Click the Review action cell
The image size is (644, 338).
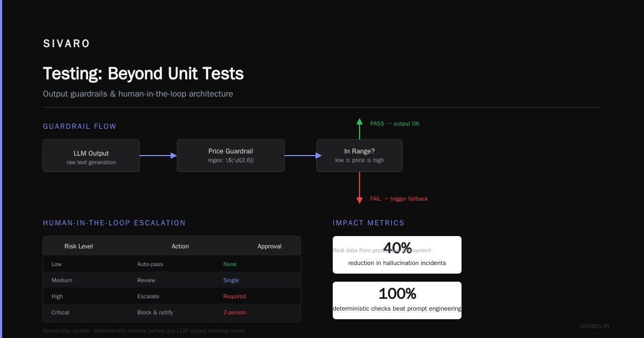point(147,280)
